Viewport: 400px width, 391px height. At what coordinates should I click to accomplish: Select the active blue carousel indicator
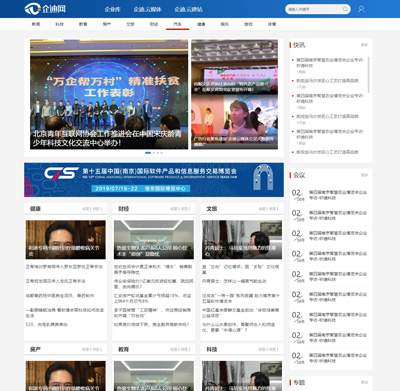click(x=148, y=153)
